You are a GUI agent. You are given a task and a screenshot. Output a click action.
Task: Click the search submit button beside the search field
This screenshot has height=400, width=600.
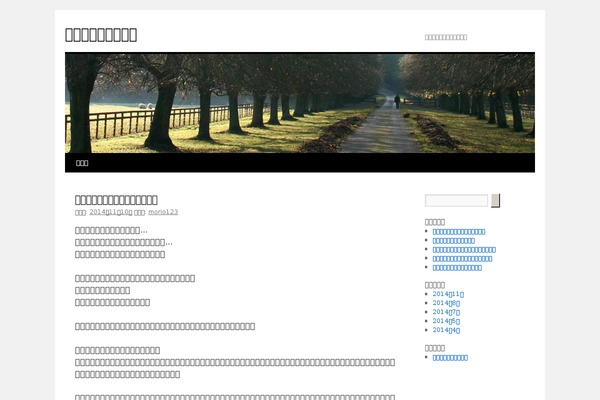[496, 201]
